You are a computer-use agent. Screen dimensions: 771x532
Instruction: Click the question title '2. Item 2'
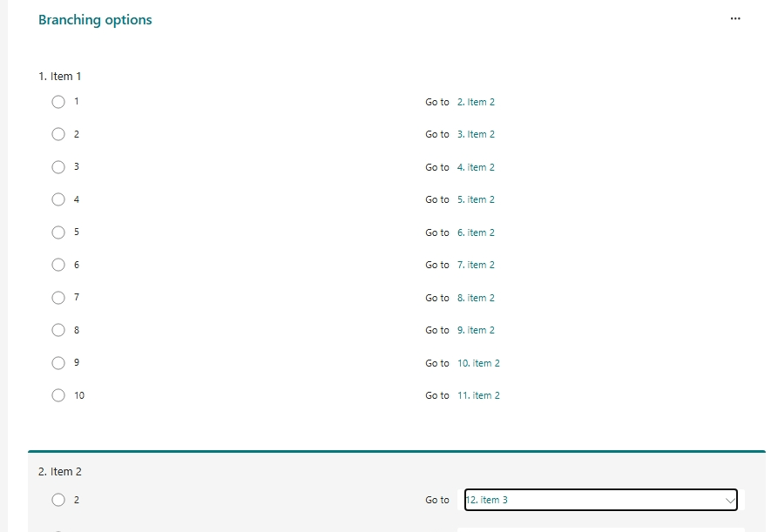(61, 470)
